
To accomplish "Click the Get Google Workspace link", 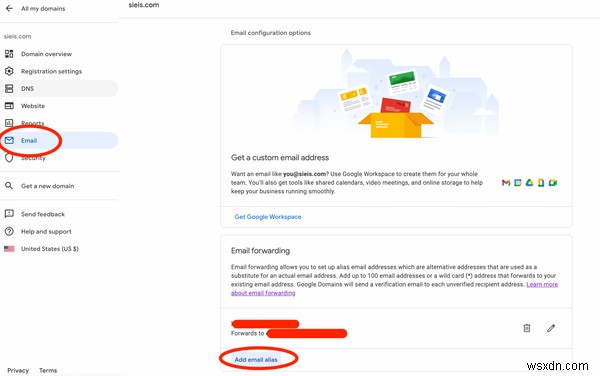I will pos(268,216).
